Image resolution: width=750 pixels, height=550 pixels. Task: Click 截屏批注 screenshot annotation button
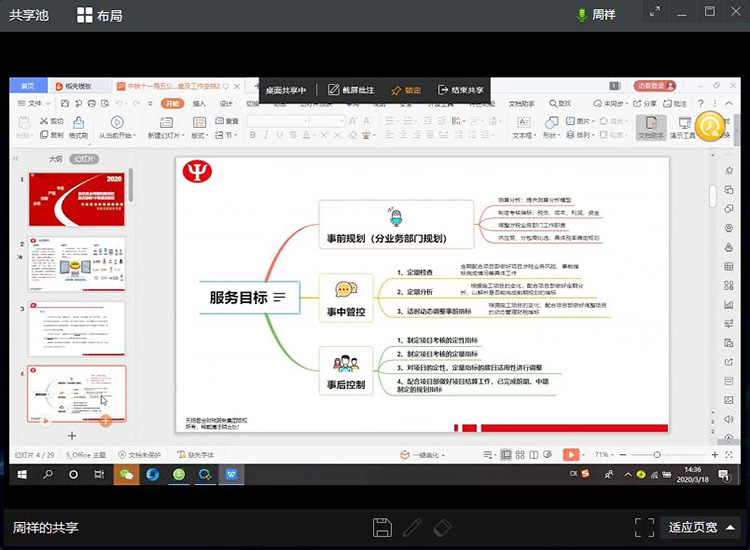(351, 90)
